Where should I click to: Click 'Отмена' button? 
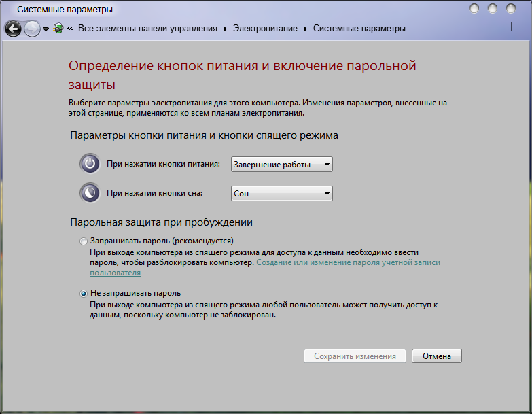(x=437, y=356)
